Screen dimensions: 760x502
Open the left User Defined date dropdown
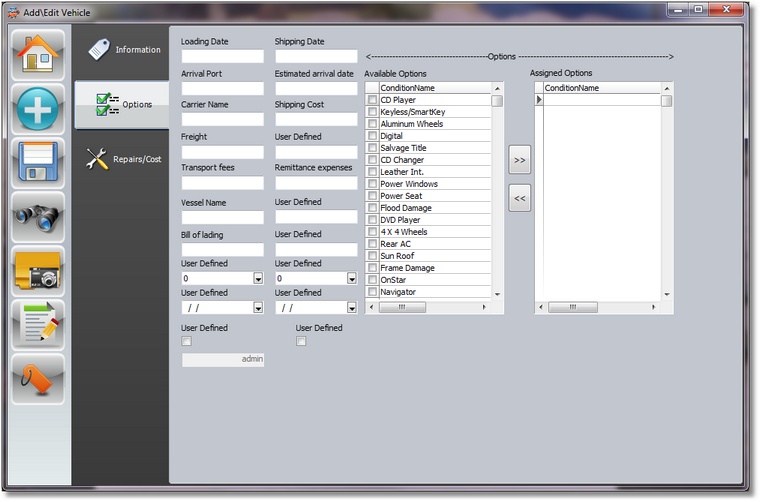(258, 308)
